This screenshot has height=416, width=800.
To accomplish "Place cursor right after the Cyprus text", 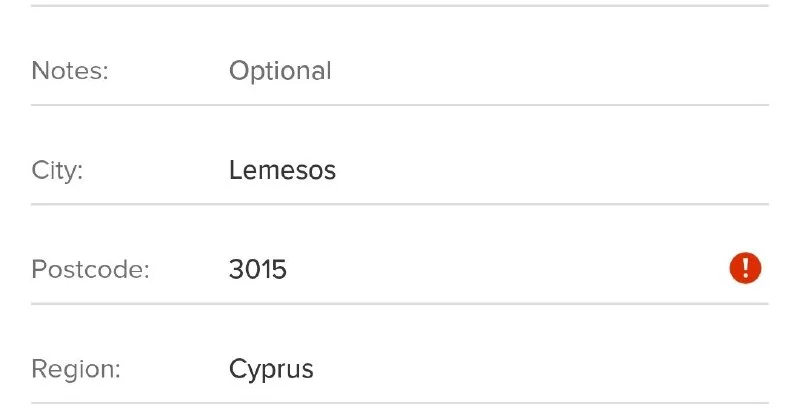I will [316, 369].
